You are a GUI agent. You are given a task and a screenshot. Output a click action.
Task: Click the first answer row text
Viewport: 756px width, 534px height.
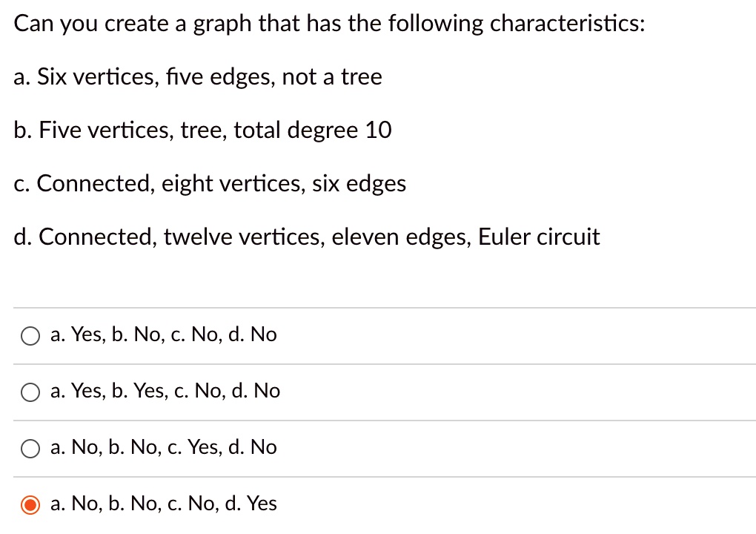click(x=162, y=334)
